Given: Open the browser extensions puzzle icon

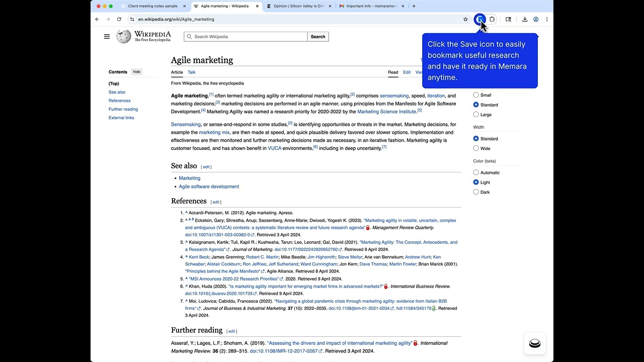Looking at the screenshot, I should [x=492, y=19].
